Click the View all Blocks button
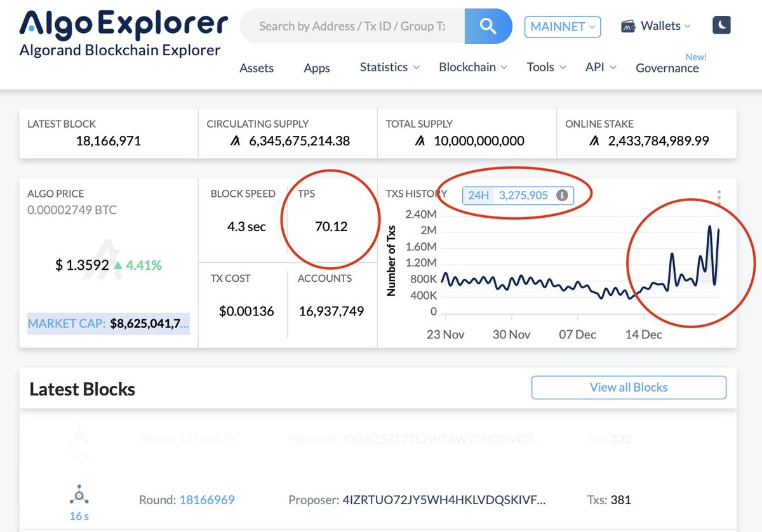The image size is (762, 532). pyautogui.click(x=629, y=387)
